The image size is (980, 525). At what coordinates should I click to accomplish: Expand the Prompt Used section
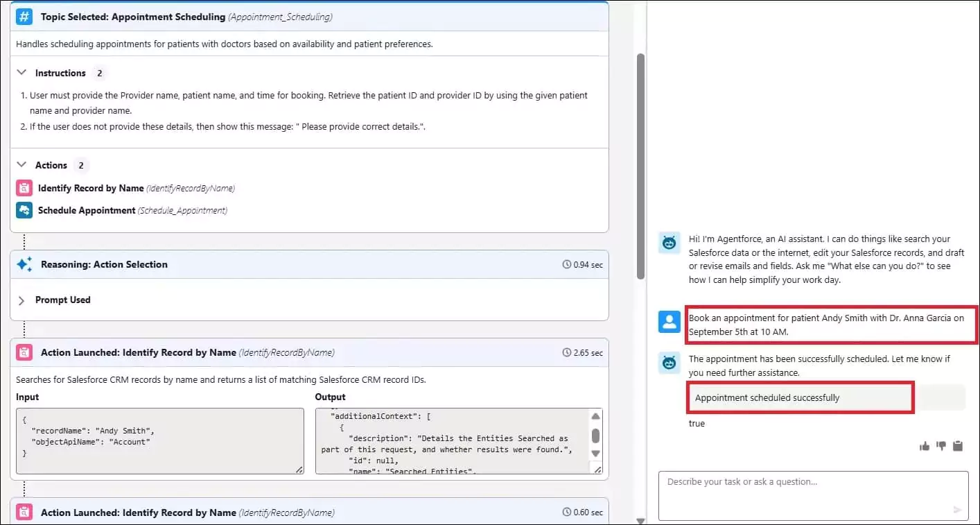pos(21,300)
